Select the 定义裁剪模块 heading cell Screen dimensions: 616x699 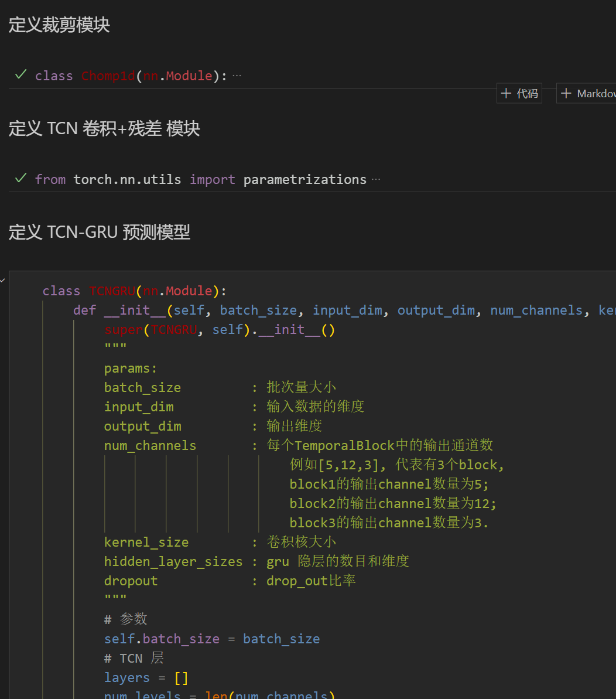[59, 25]
